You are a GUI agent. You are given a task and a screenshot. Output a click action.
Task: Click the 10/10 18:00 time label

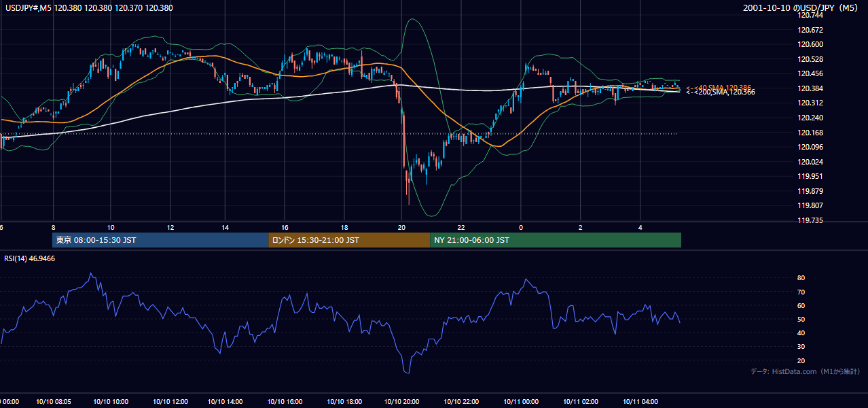(x=344, y=401)
